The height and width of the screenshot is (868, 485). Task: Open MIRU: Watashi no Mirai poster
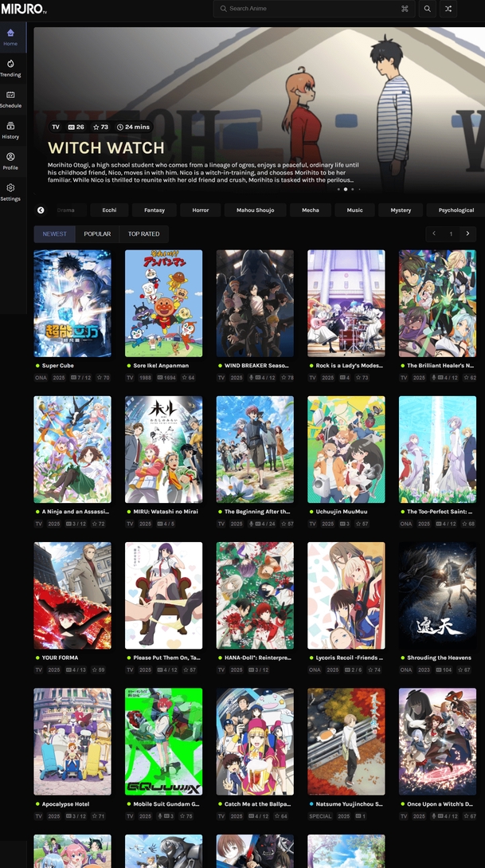[x=164, y=450]
